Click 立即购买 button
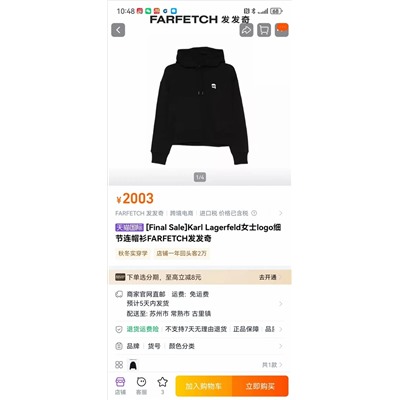This screenshot has width=400, height=400. pos(260,386)
